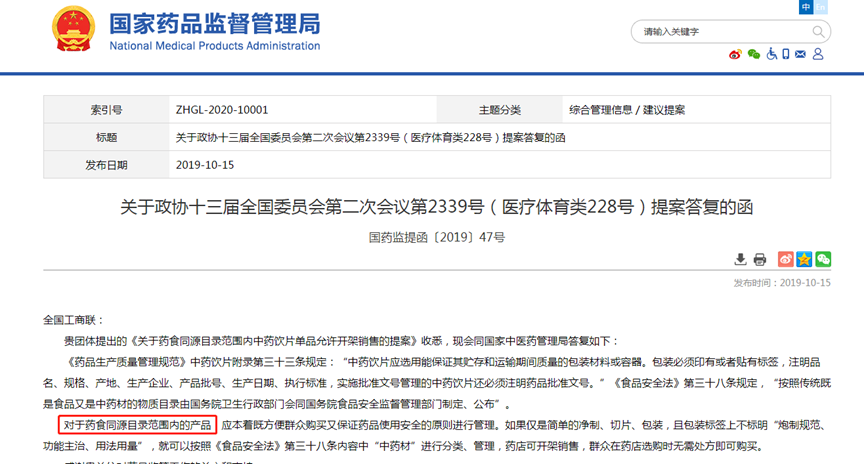864x464 pixels.
Task: Switch language to English with En button
Action: (821, 7)
